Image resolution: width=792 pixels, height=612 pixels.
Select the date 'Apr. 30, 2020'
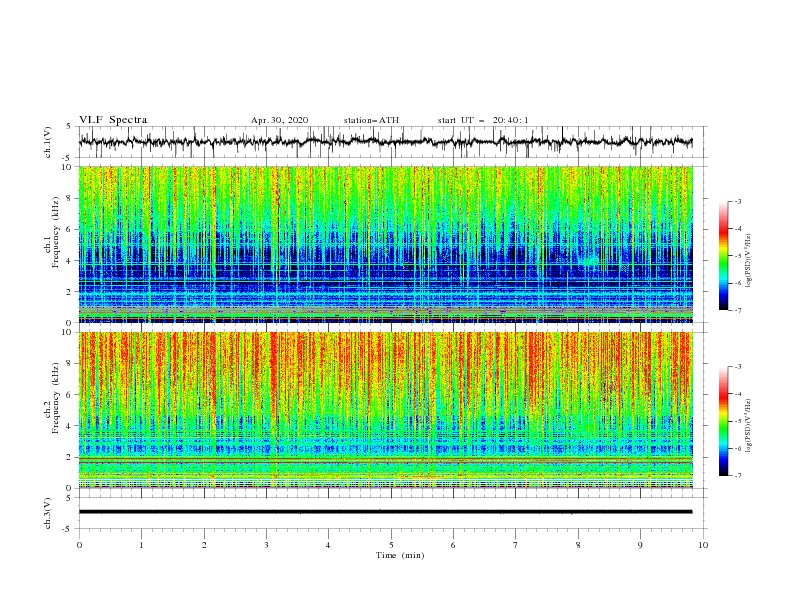pos(279,120)
